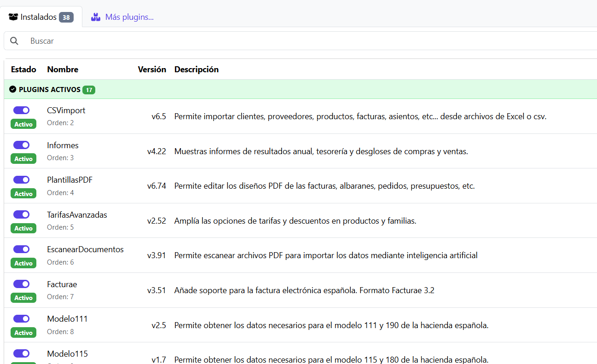Select the EscanearDocumentos plugin name
This screenshot has width=597, height=364.
pyautogui.click(x=85, y=249)
